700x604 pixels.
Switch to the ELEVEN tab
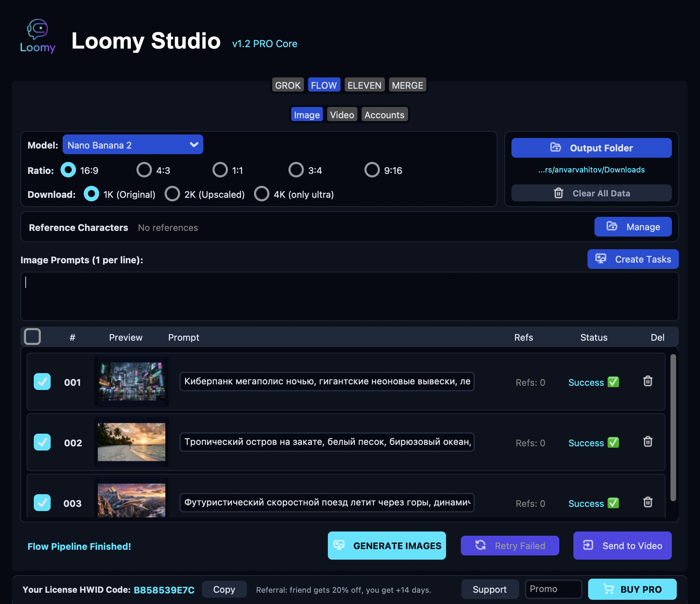[364, 85]
